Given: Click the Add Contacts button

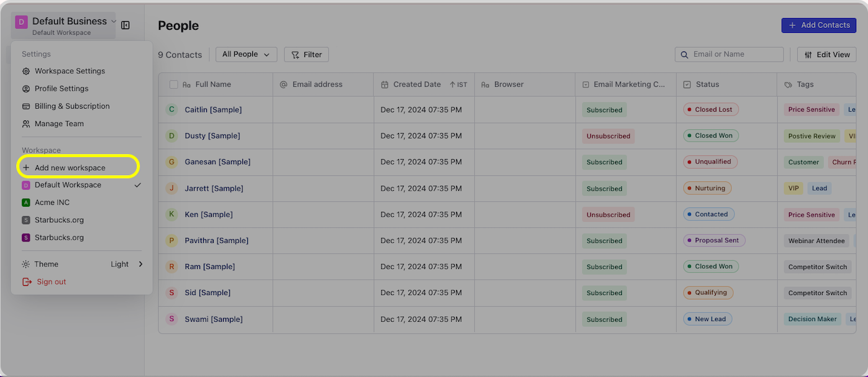Looking at the screenshot, I should point(818,25).
